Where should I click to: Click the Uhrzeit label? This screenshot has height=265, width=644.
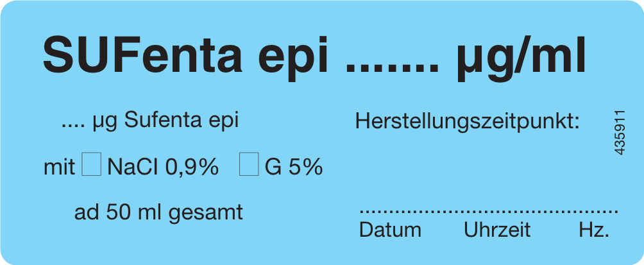497,230
